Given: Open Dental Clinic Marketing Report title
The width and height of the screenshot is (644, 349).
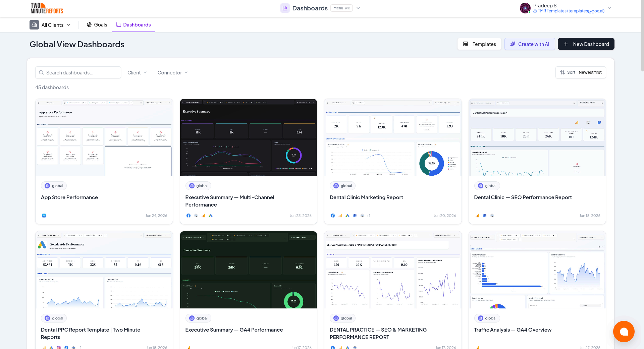Looking at the screenshot, I should click(x=366, y=197).
